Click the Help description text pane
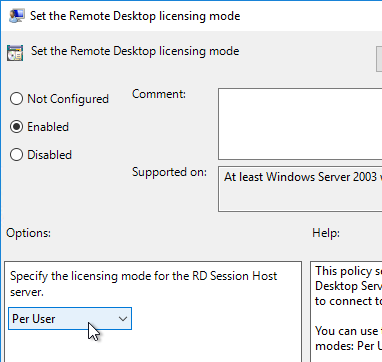The image size is (382, 362). pyautogui.click(x=346, y=312)
